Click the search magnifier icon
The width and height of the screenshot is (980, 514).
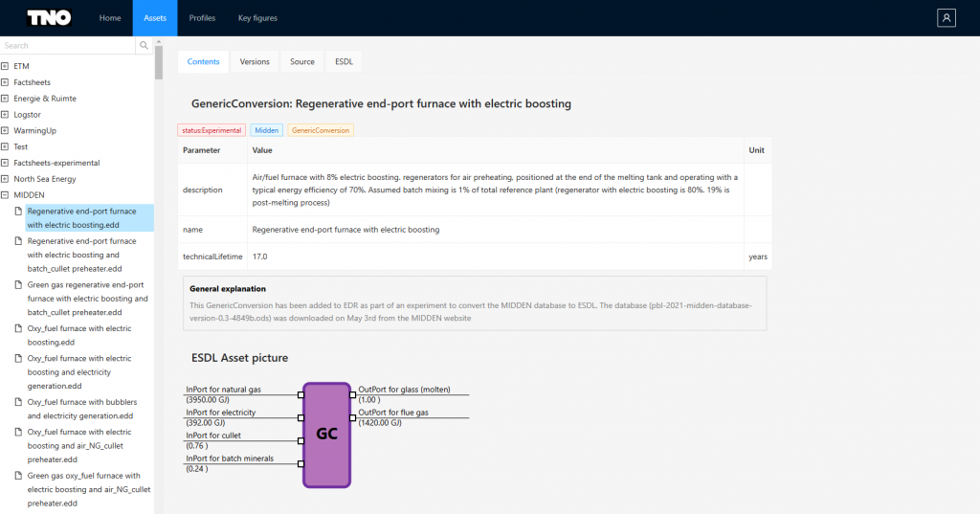point(145,45)
